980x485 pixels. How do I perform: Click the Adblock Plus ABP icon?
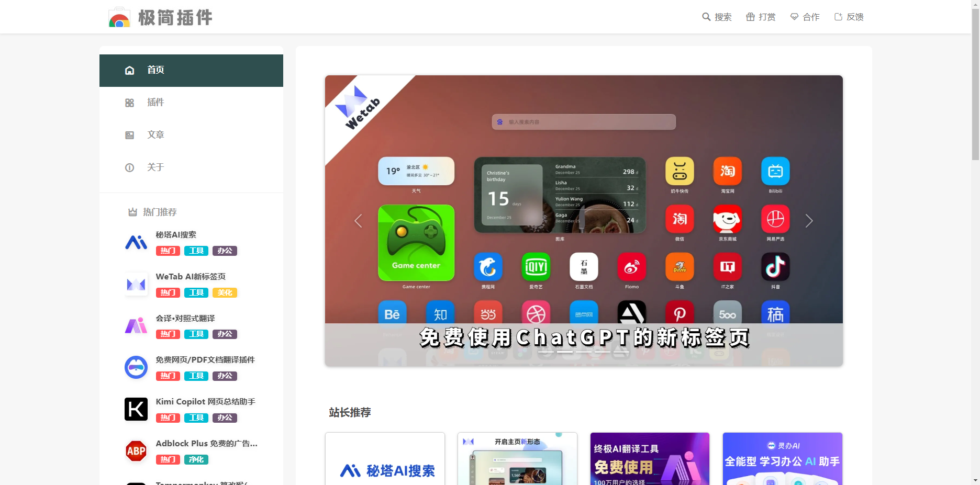136,451
